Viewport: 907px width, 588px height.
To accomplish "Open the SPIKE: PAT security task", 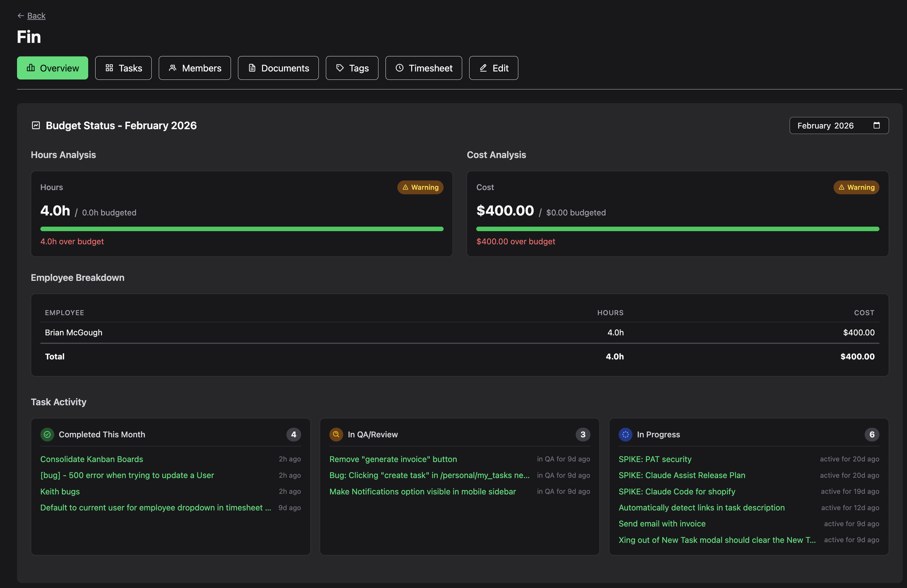I will tap(655, 459).
